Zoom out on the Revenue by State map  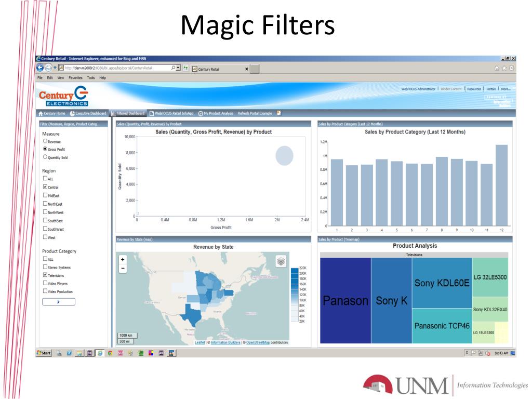tap(123, 269)
